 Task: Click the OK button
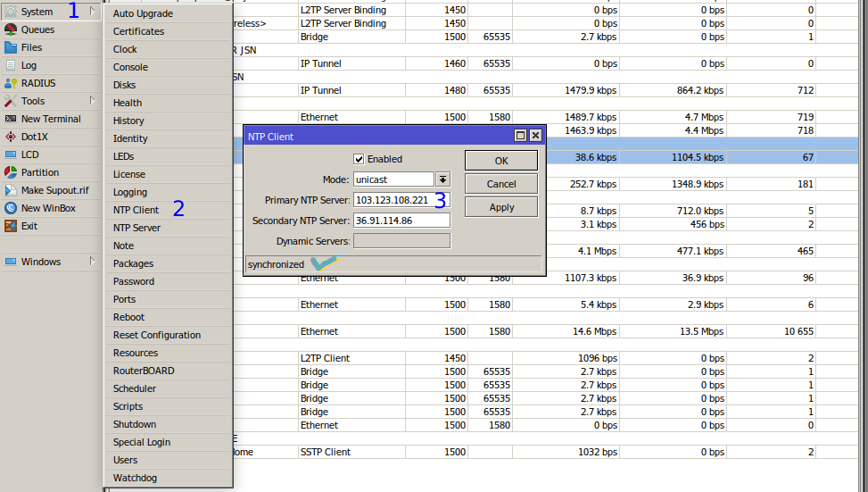[x=501, y=161]
